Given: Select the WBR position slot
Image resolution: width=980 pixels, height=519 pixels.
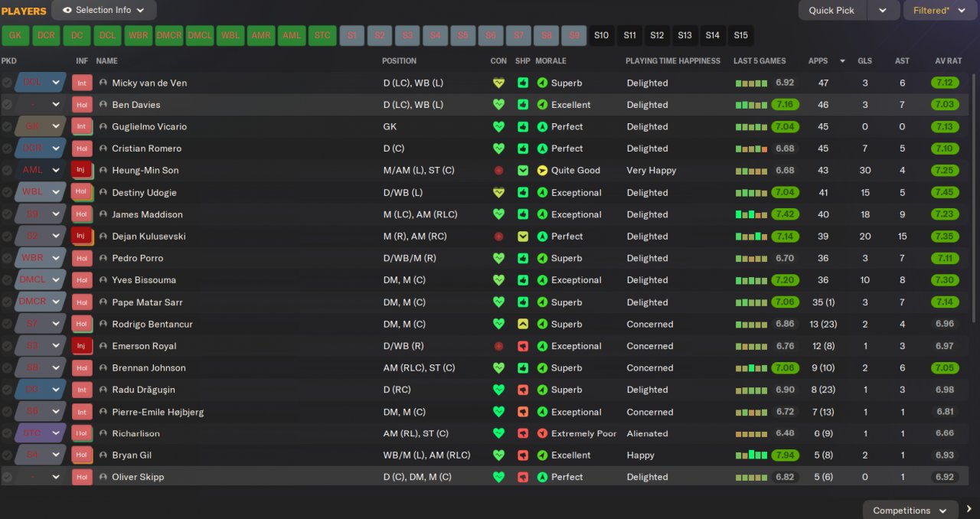Looking at the screenshot, I should click(139, 35).
